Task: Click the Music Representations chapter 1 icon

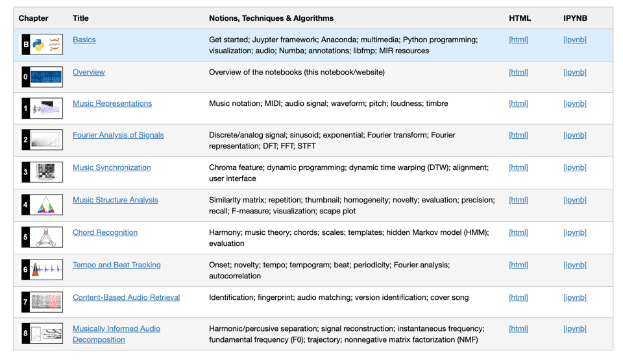Action: pyautogui.click(x=42, y=108)
